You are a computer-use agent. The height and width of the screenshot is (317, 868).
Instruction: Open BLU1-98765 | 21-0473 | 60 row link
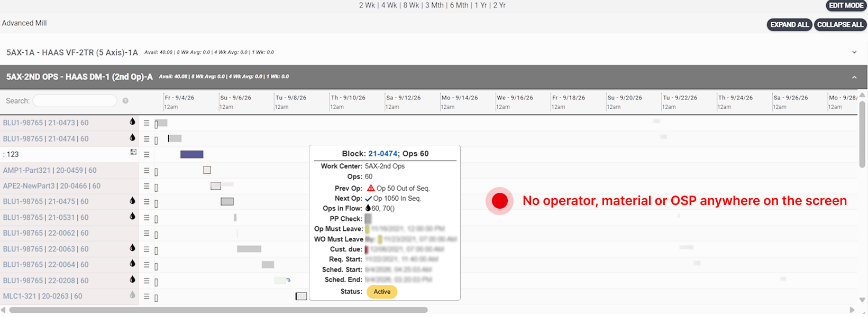click(46, 123)
